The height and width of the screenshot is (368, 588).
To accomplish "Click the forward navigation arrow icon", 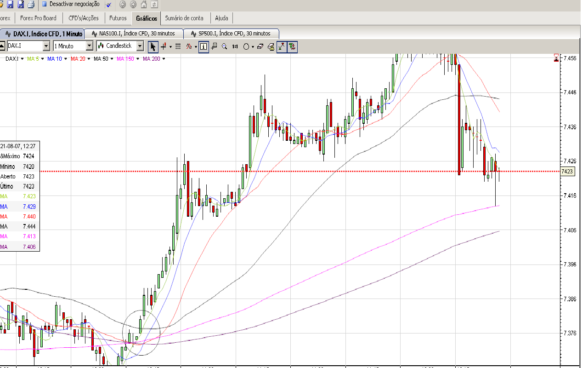I will (x=133, y=5).
